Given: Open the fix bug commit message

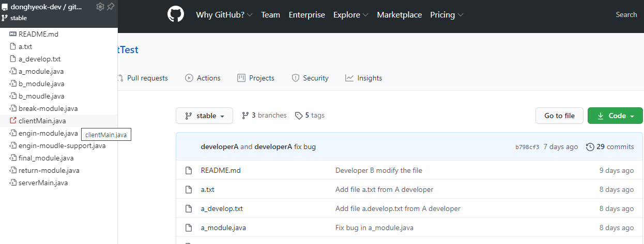Looking at the screenshot, I should pyautogui.click(x=305, y=147).
